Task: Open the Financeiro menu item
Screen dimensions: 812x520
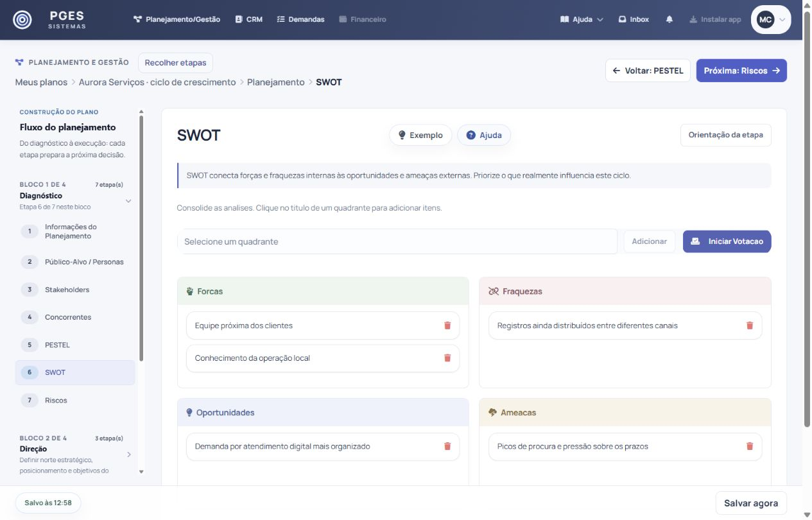Action: (x=363, y=19)
